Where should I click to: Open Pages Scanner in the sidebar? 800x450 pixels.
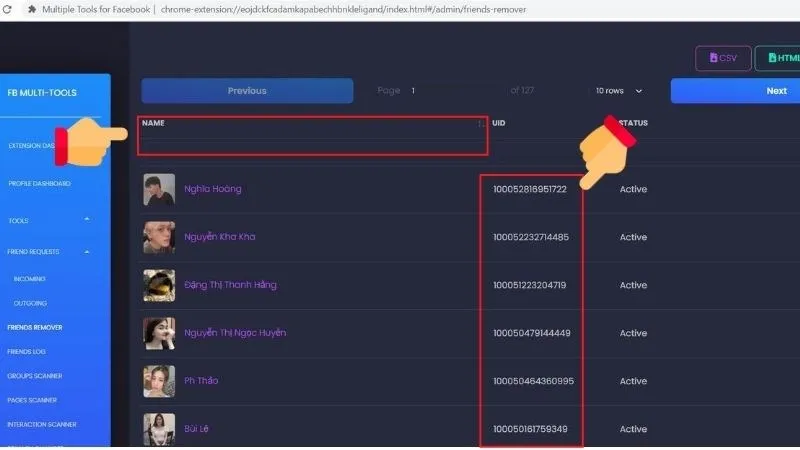point(32,400)
